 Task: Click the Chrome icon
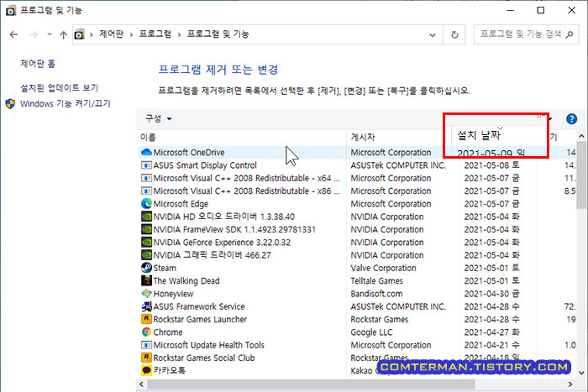coord(146,332)
